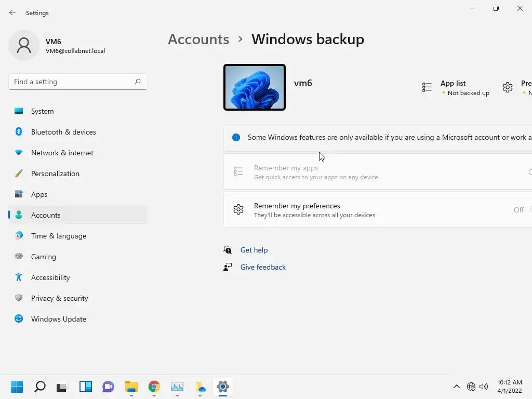The height and width of the screenshot is (399, 532).
Task: Click the System monitor icon in sidebar
Action: [x=19, y=111]
